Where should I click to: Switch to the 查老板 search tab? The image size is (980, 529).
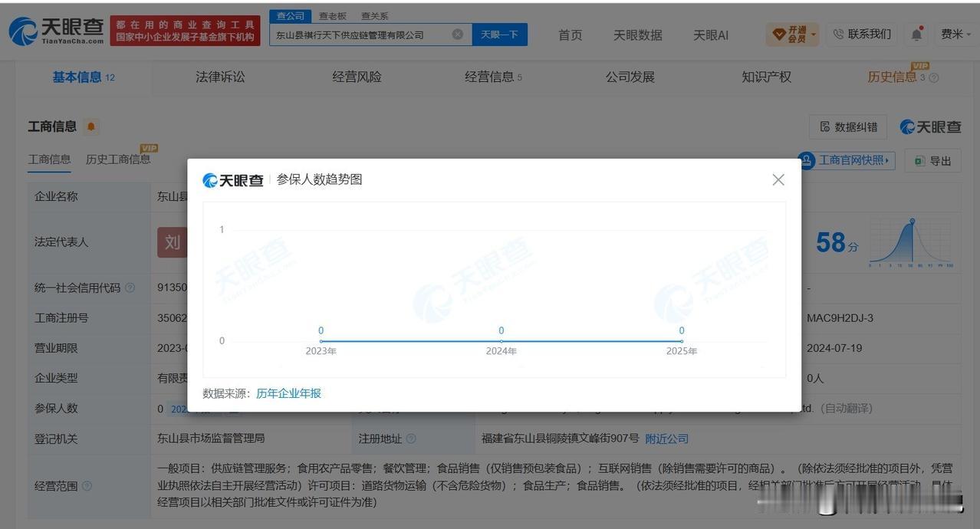pyautogui.click(x=333, y=15)
